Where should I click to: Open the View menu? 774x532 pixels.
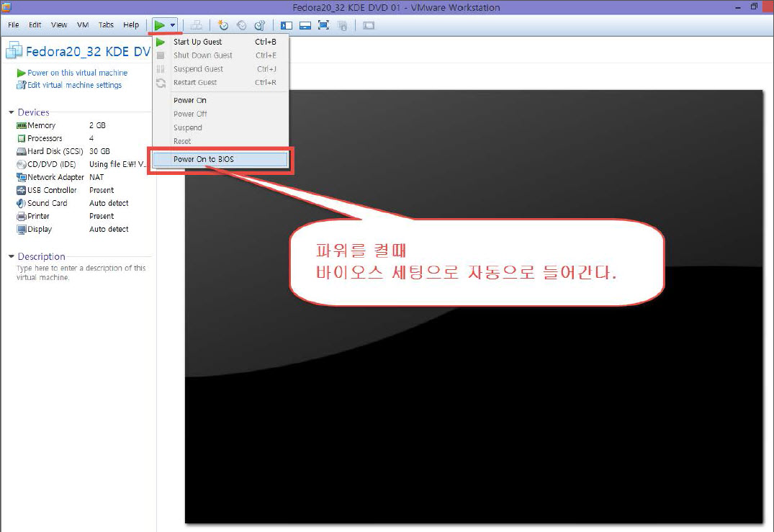click(x=59, y=24)
